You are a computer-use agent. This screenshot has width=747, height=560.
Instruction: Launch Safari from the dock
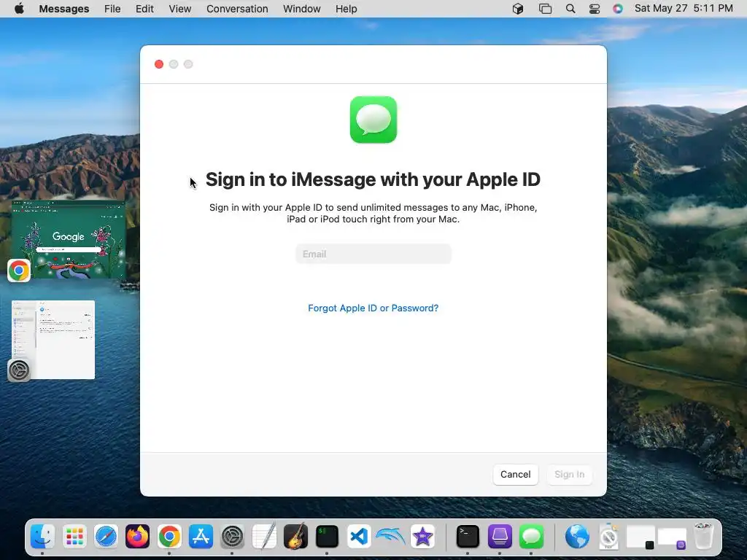[x=106, y=537]
